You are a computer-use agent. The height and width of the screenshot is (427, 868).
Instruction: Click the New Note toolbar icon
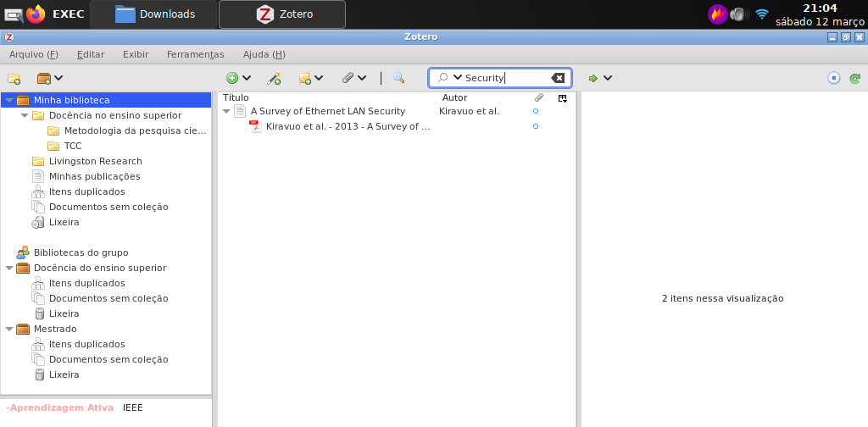[x=310, y=78]
